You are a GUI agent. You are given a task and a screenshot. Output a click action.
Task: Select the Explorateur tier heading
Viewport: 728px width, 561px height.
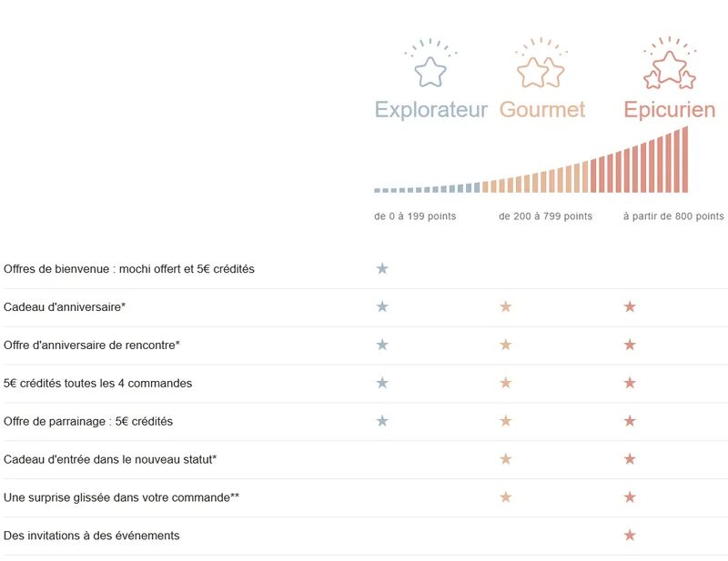pyautogui.click(x=430, y=110)
